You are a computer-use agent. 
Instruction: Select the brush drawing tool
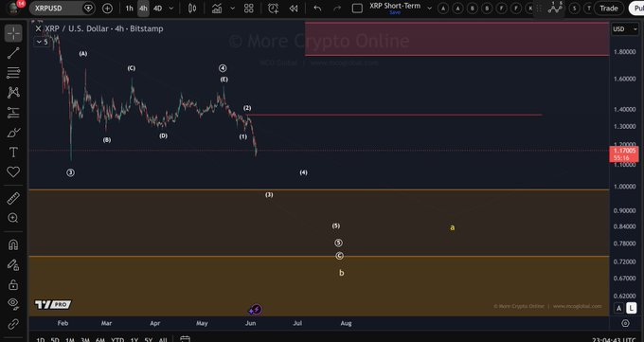pos(13,133)
